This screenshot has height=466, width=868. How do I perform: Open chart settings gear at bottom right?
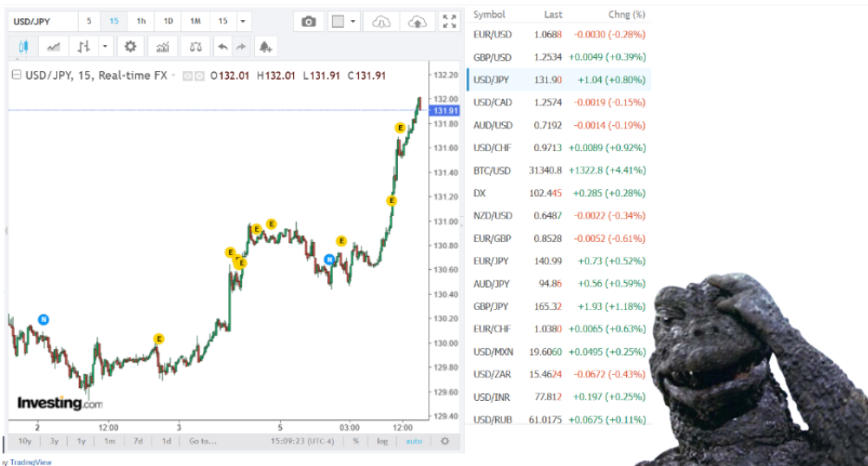point(445,441)
